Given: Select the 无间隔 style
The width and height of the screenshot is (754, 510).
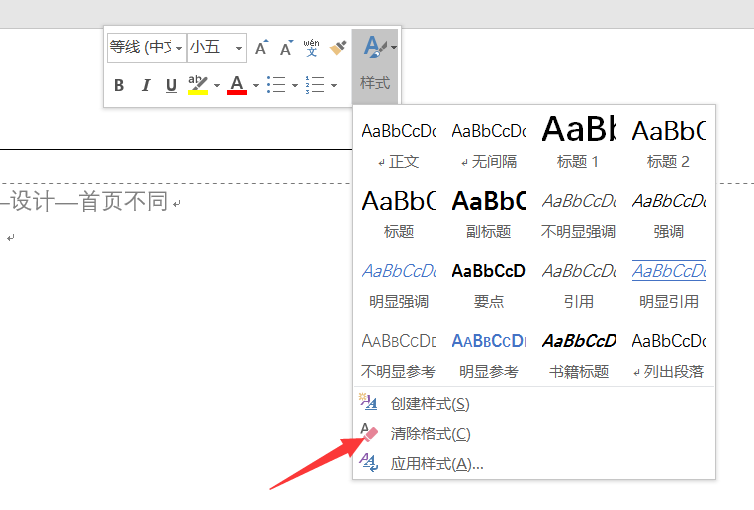Looking at the screenshot, I should click(489, 144).
